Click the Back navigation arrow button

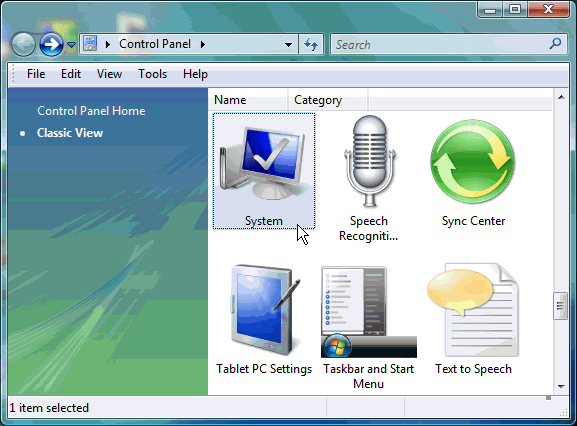coord(23,45)
